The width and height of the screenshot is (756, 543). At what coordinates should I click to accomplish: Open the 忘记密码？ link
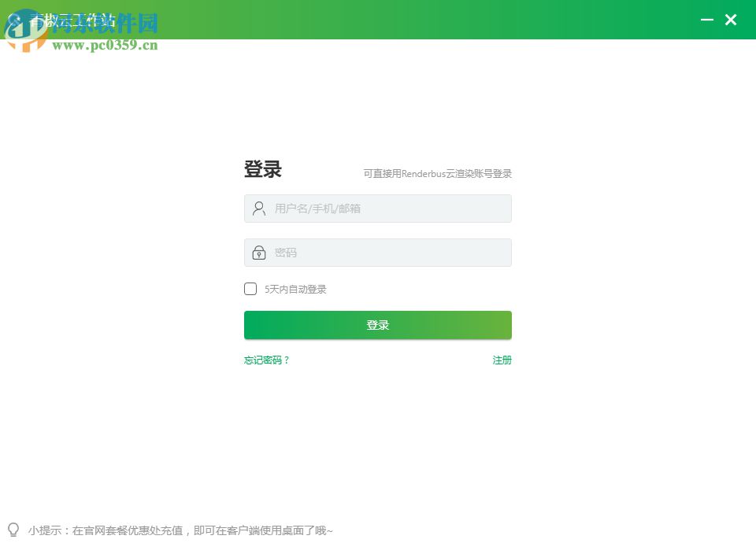(x=266, y=360)
